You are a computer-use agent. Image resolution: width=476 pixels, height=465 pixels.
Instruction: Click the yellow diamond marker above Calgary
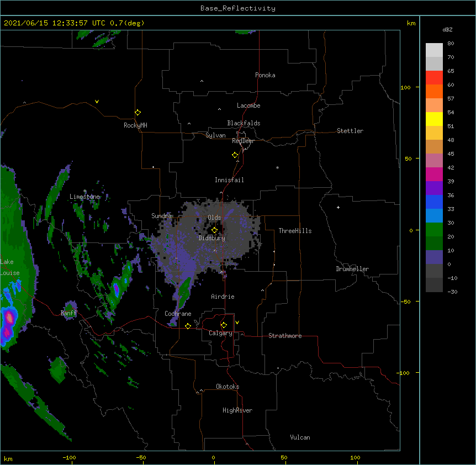pyautogui.click(x=224, y=325)
